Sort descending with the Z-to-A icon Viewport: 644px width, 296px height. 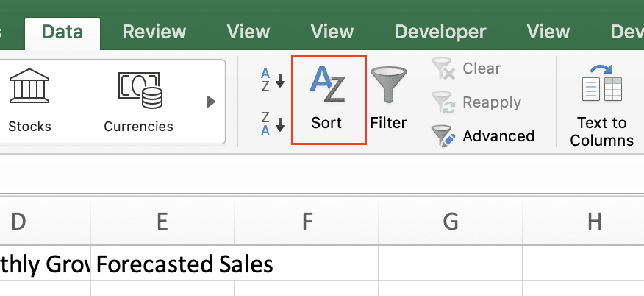(x=272, y=121)
